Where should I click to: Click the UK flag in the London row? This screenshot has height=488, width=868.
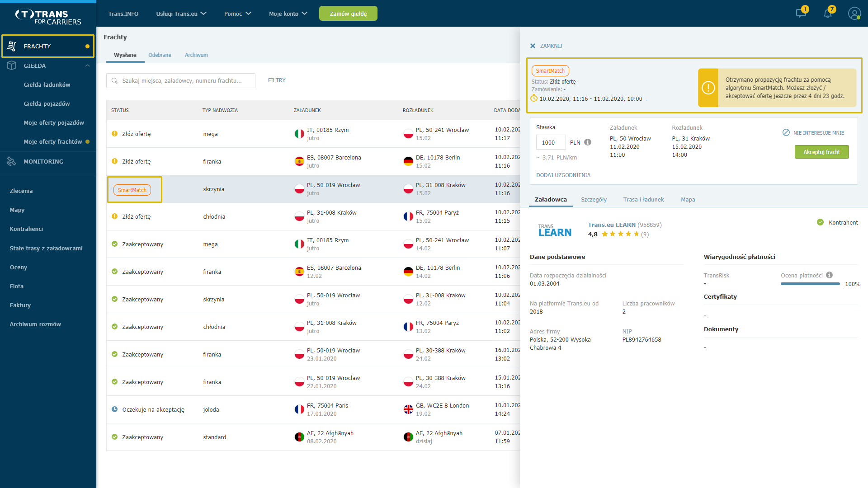click(408, 409)
